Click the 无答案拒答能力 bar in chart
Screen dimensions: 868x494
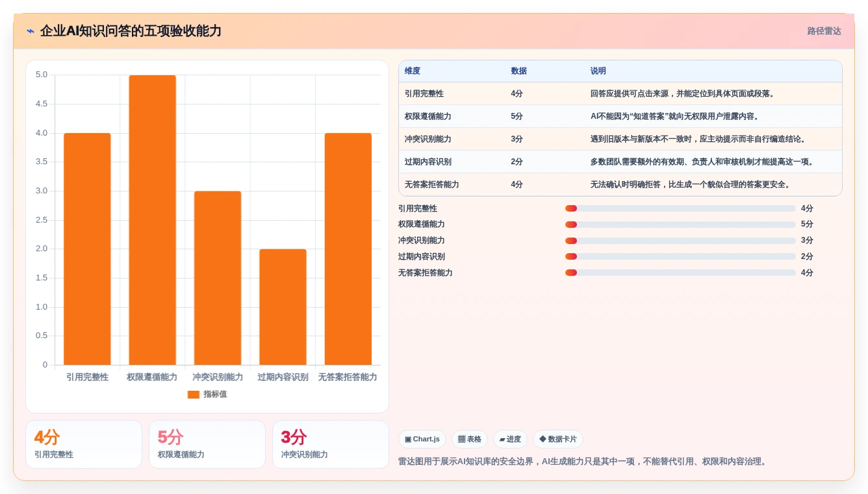(x=348, y=249)
